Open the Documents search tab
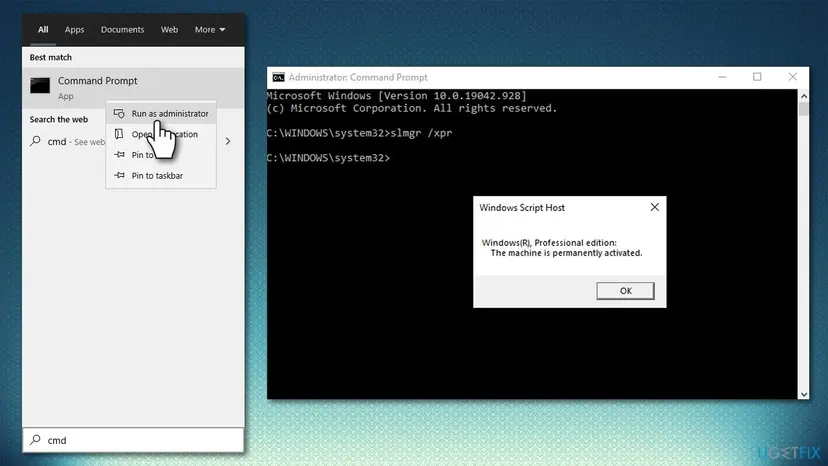The width and height of the screenshot is (828, 466). (x=123, y=30)
